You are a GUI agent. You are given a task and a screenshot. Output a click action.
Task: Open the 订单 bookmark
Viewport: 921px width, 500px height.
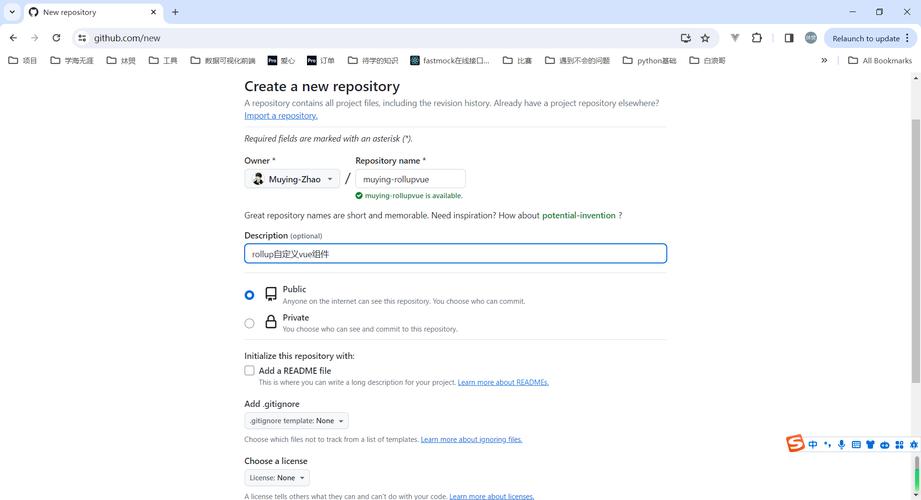click(x=321, y=60)
